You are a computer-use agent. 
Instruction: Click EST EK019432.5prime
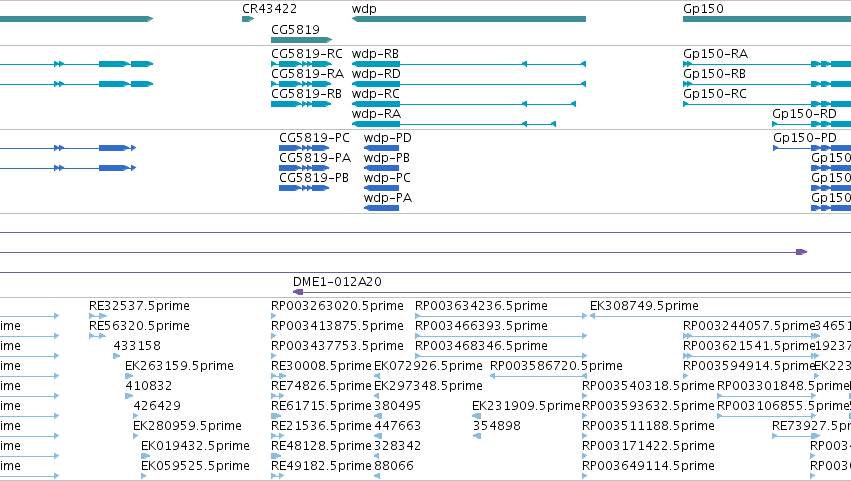(x=145, y=457)
